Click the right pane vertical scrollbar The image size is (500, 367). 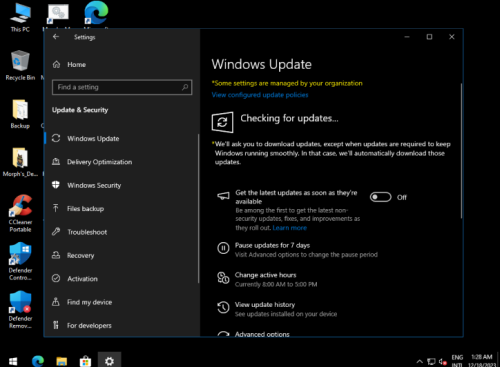[x=461, y=151]
